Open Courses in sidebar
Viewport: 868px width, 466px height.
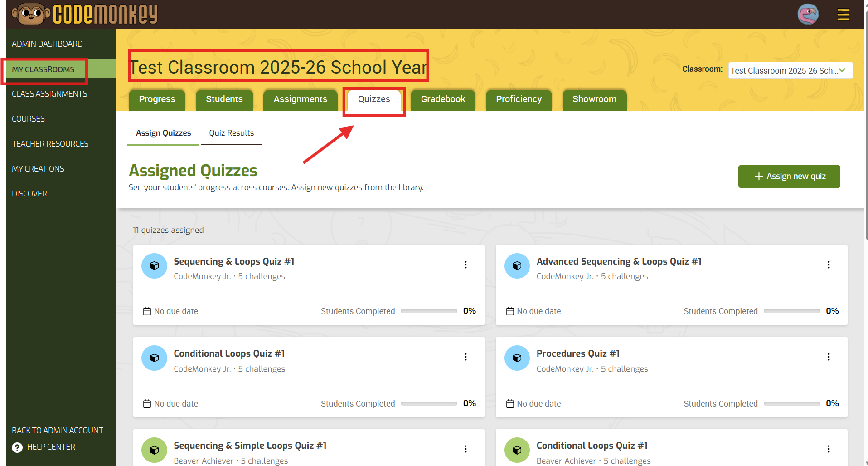pyautogui.click(x=28, y=119)
